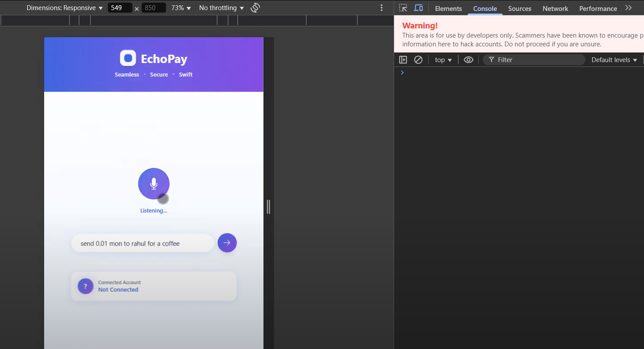Open the Dimensions Responsive dropdown
Screen dimensions: 644x349
pos(63,7)
